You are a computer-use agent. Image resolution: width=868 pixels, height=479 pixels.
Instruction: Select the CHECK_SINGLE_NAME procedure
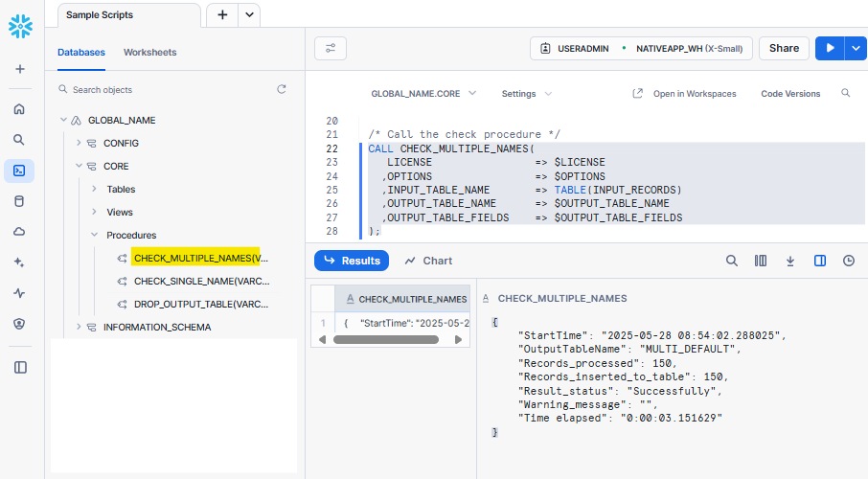point(201,282)
